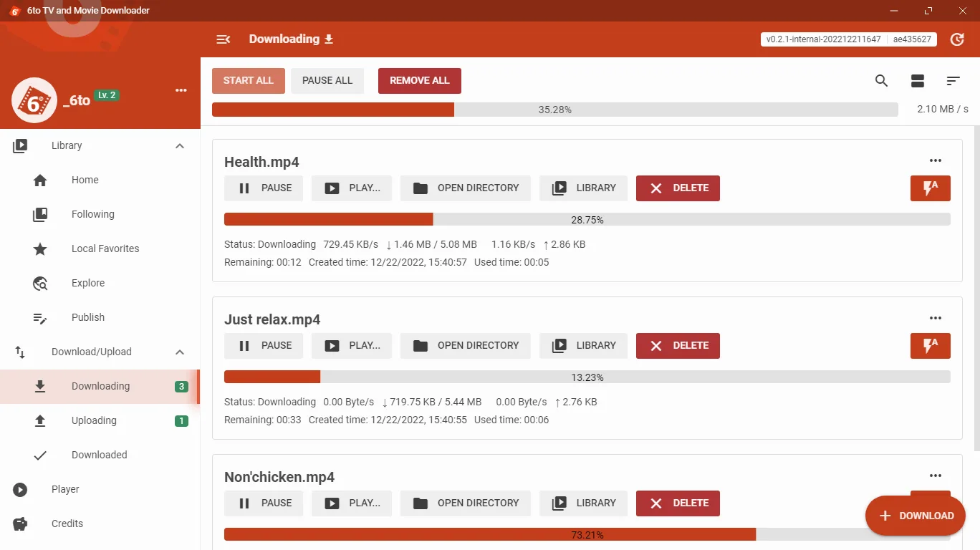
Task: Open the Credits section
Action: [100, 524]
